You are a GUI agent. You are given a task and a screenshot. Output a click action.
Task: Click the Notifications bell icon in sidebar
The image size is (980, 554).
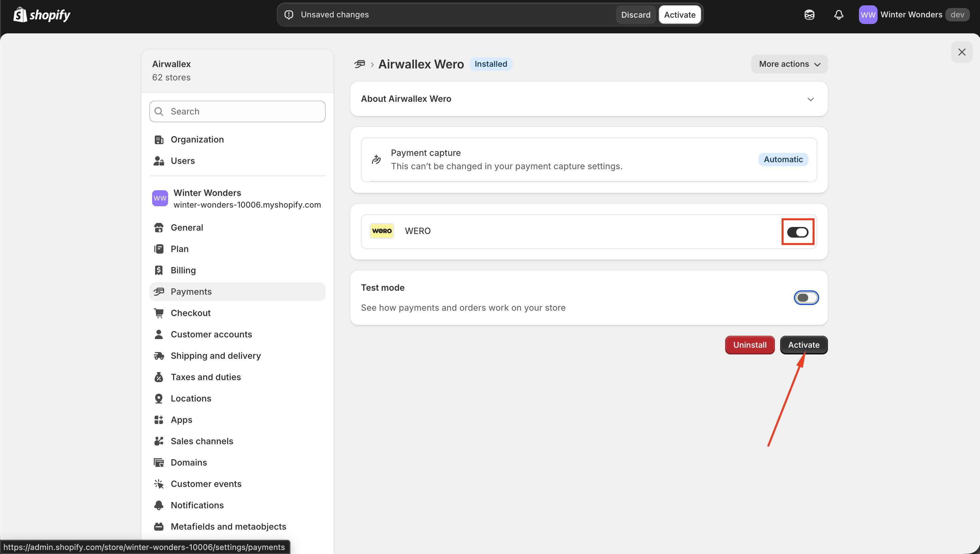(x=159, y=505)
